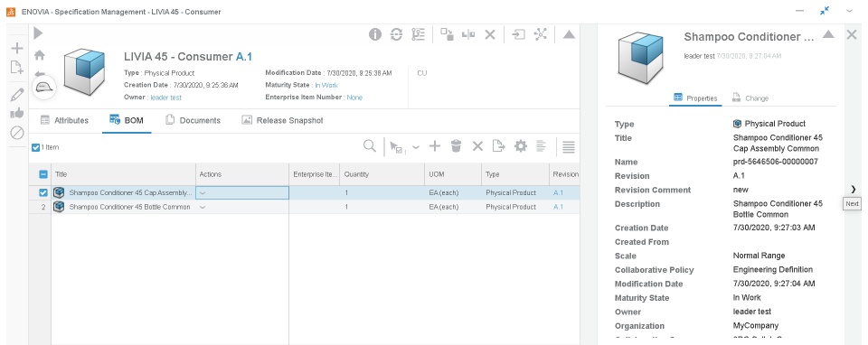Click the thumbs-up promote icon

17,113
